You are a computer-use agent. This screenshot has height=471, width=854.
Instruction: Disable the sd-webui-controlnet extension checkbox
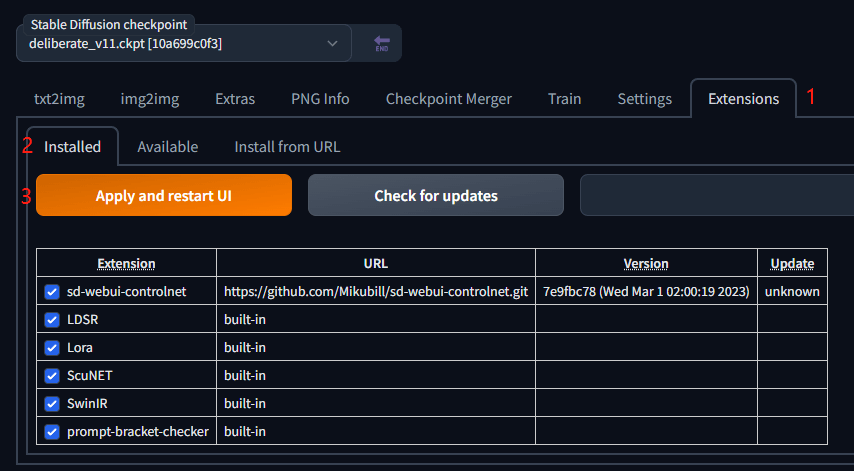pyautogui.click(x=53, y=292)
